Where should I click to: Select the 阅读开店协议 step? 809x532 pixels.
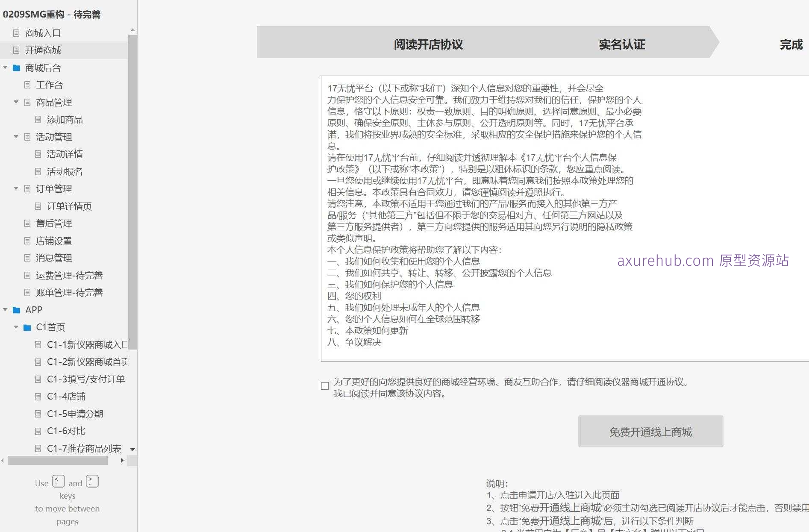pos(428,44)
